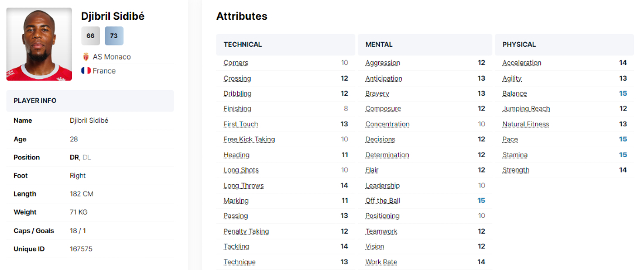The image size is (644, 270).
Task: Open the France nationality link
Action: point(104,71)
